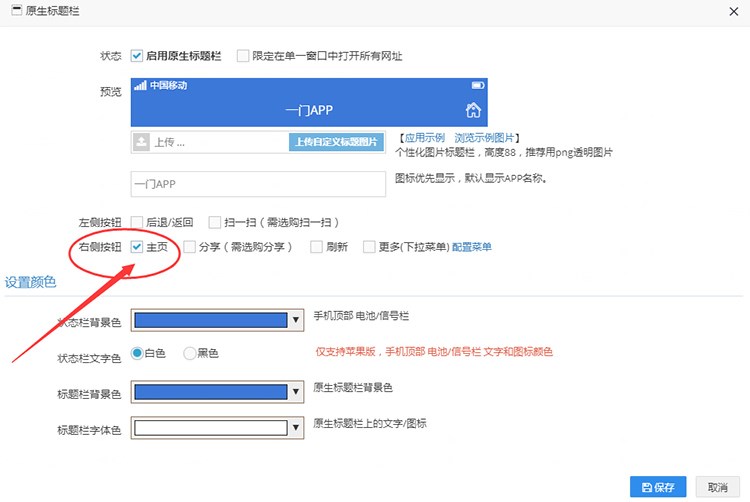Viewport: 750px width, 502px height.
Task: Select the 白色 status bar text color
Action: point(137,353)
